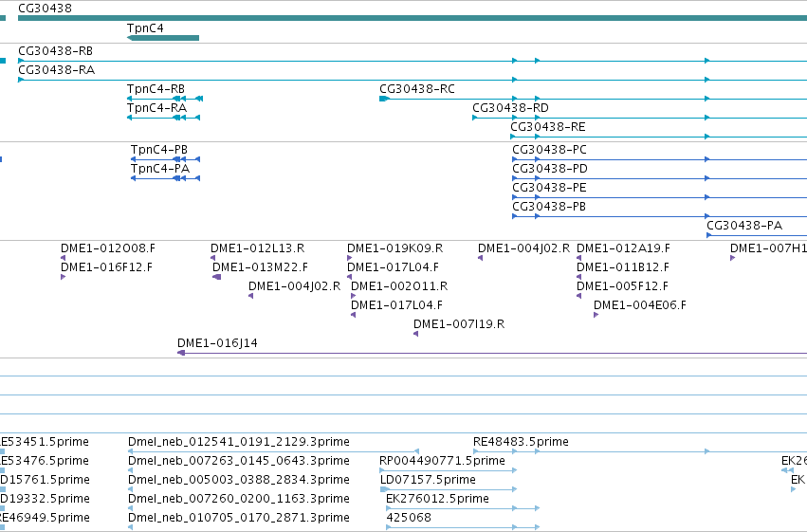Click the DME1-011B12.F clone end
The width and height of the screenshot is (807, 532).
pos(579,277)
